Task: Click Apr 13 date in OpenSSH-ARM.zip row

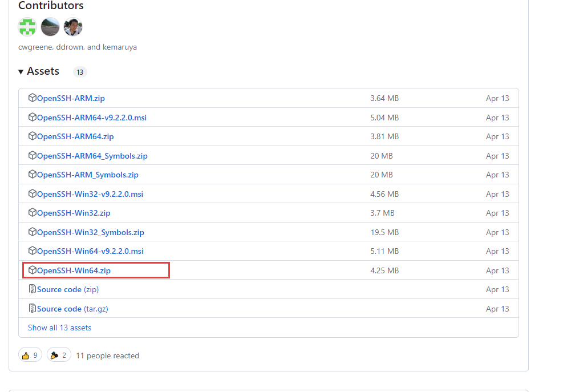Action: tap(497, 98)
